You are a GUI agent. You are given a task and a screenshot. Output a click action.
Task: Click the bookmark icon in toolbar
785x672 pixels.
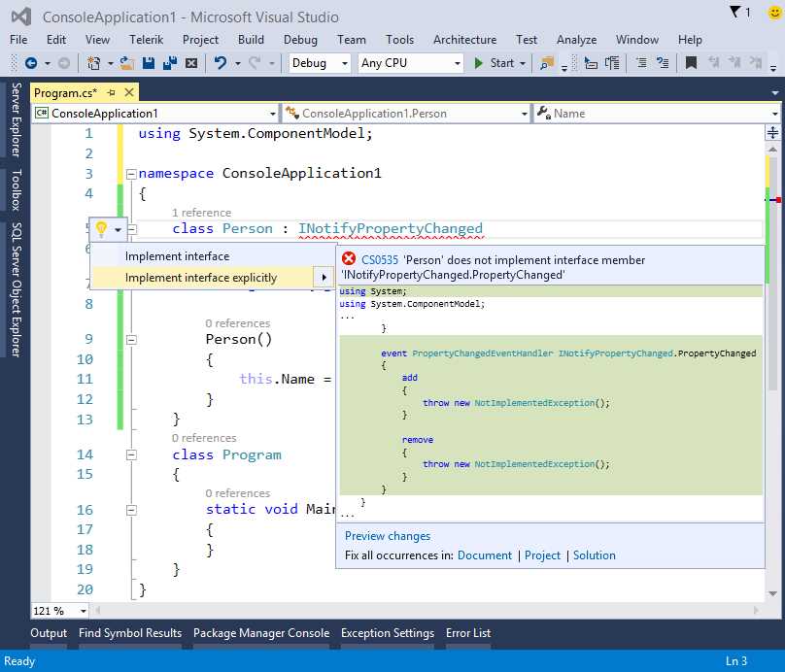pyautogui.click(x=691, y=63)
